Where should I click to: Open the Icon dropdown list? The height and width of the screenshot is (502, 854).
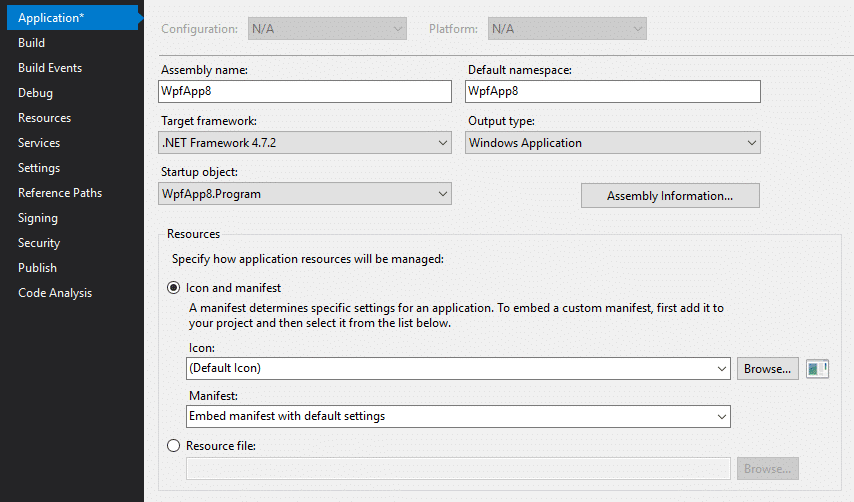(458, 369)
